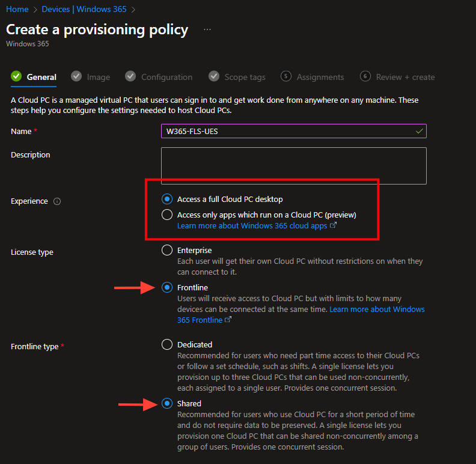Click the Name input field
Image resolution: width=476 pixels, height=464 pixels.
(287, 131)
